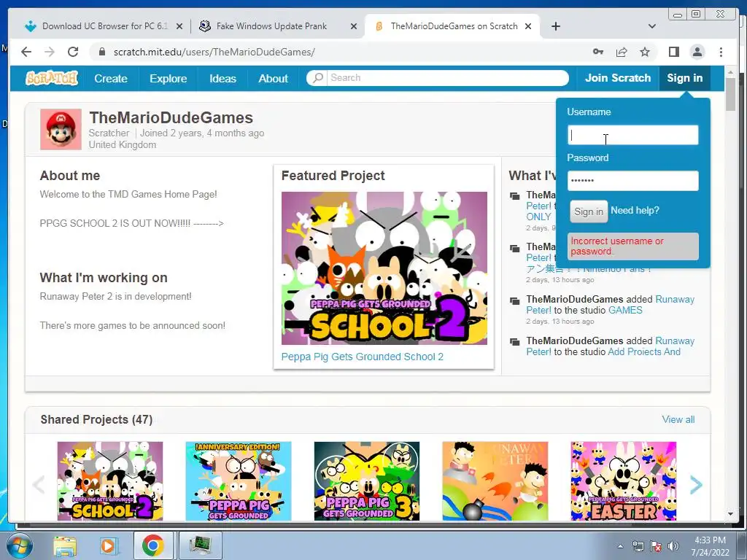Image resolution: width=747 pixels, height=560 pixels.
Task: Toggle the Sign in navbar dropdown
Action: [x=684, y=78]
